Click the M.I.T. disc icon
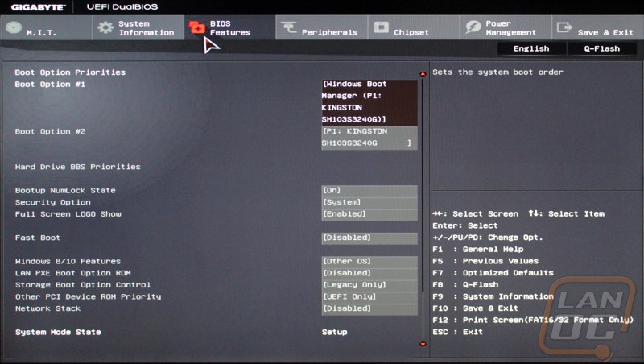644x364 pixels. pos(14,27)
